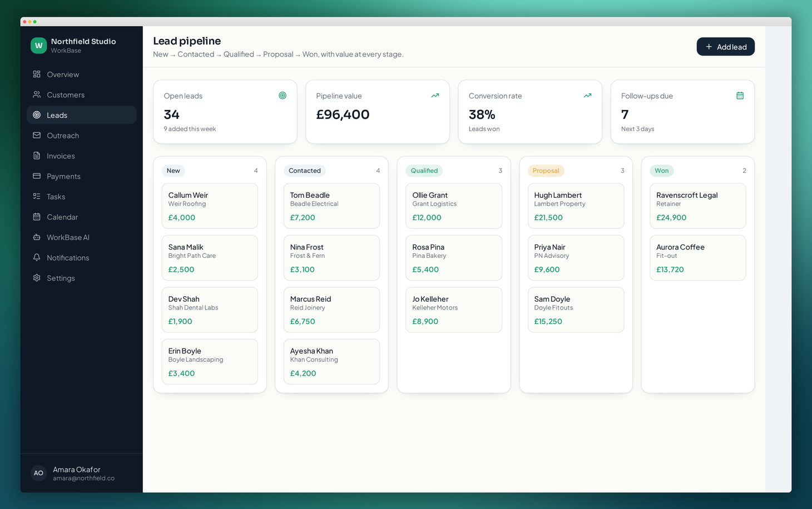Click the £21,500 value on Hugh Lambert
Screen dimensions: 812x509
548,218
